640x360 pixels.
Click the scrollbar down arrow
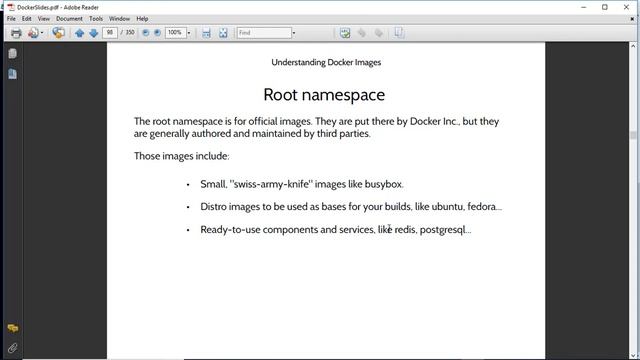coord(633,356)
